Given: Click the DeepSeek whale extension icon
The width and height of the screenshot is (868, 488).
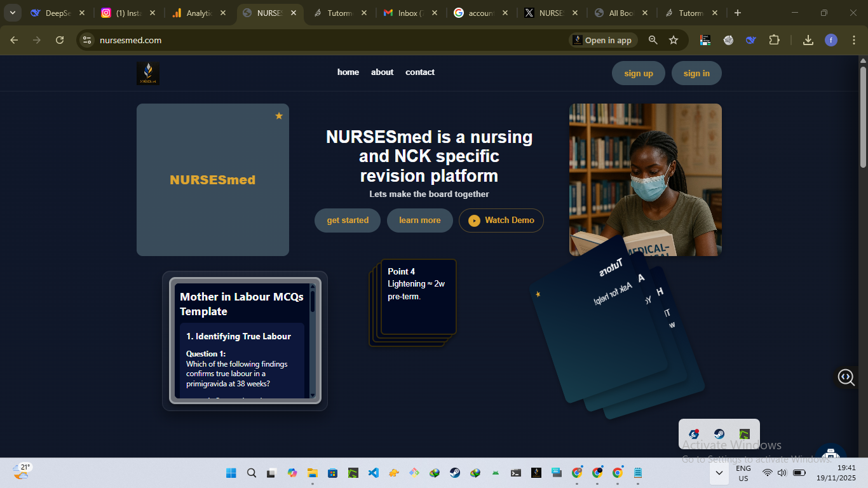Looking at the screenshot, I should [751, 40].
